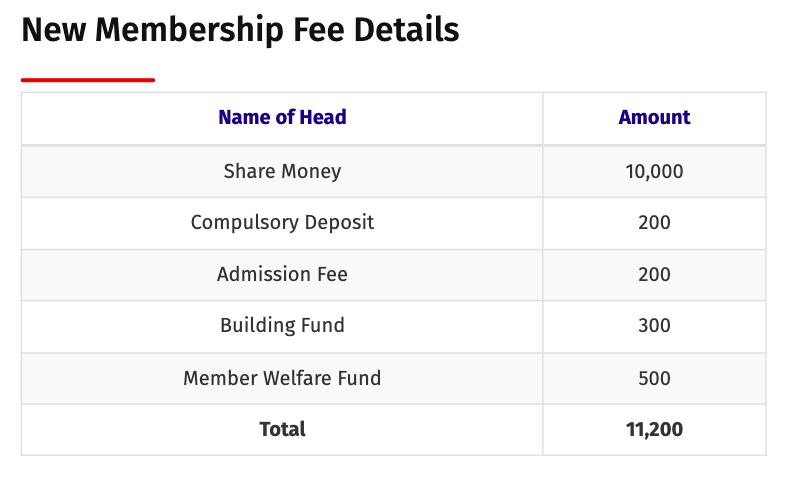Click the Admission Fee amount 200

click(x=654, y=274)
